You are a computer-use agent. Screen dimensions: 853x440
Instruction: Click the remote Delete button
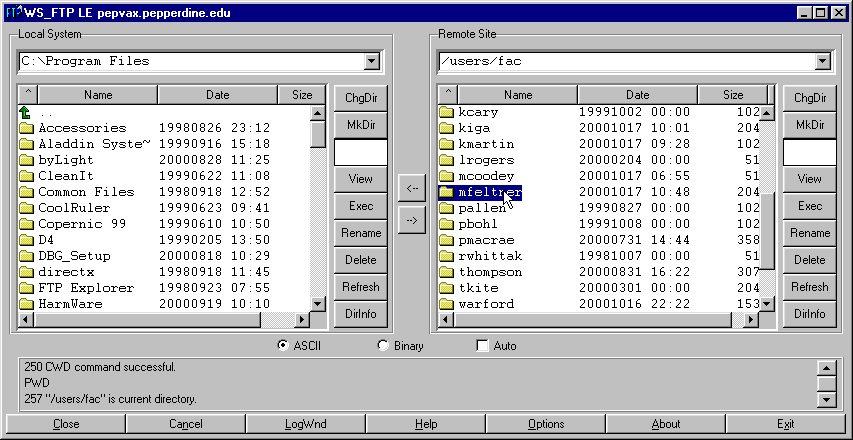coord(809,260)
